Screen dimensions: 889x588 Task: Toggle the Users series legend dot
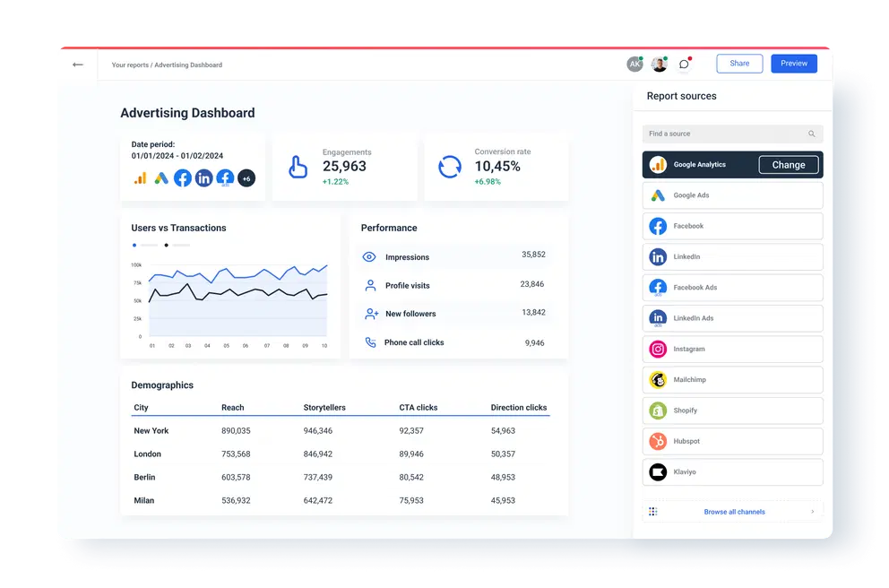[134, 245]
